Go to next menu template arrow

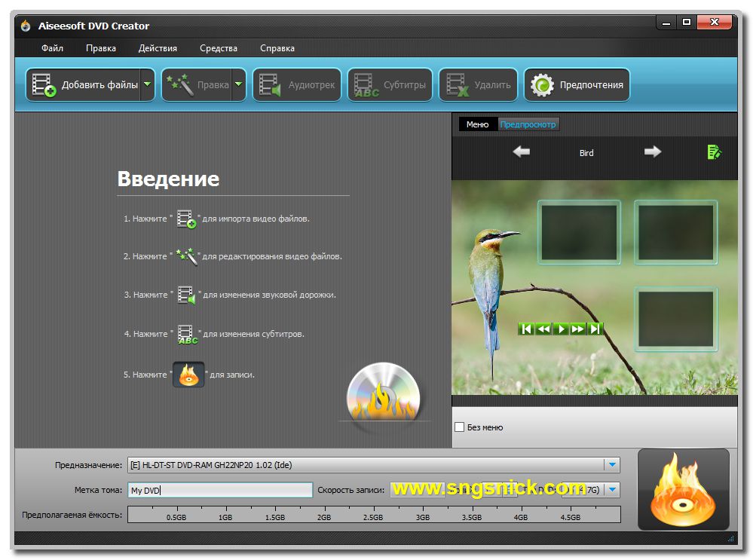652,151
